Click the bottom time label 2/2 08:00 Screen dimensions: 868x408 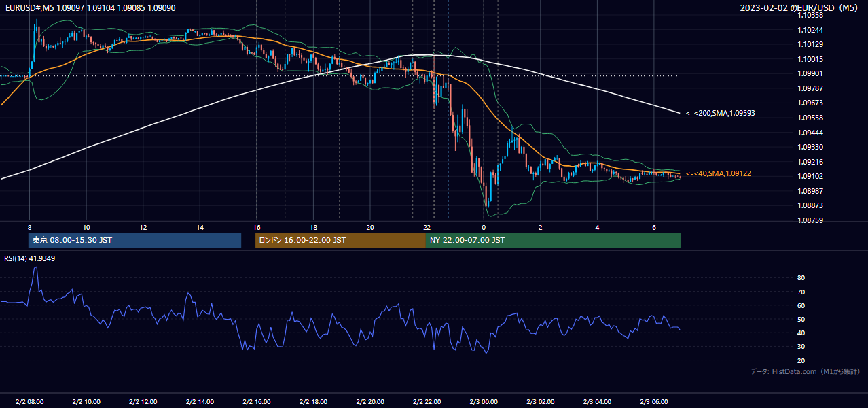click(x=29, y=401)
